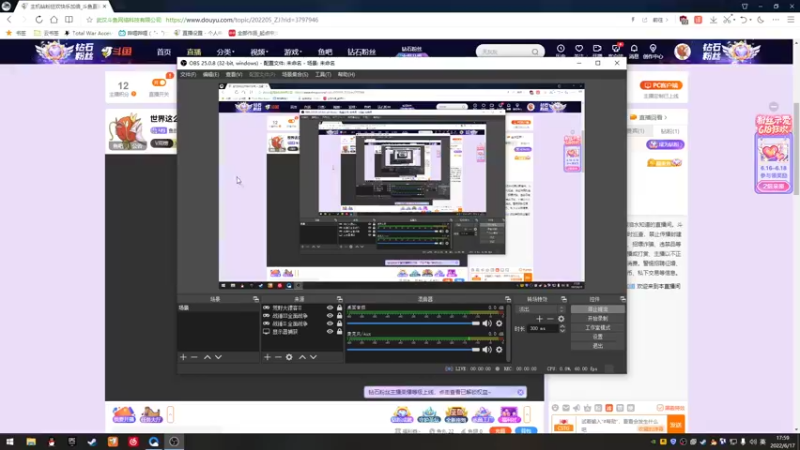Open the 文件(F) menu in OBS
The width and height of the screenshot is (800, 450).
(188, 74)
